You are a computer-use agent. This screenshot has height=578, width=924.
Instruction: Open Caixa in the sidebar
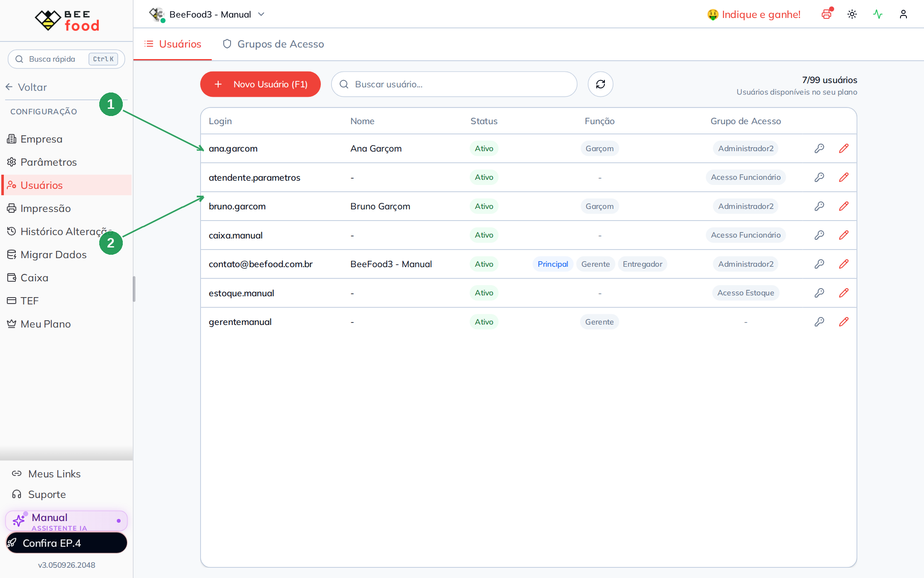pos(67,278)
